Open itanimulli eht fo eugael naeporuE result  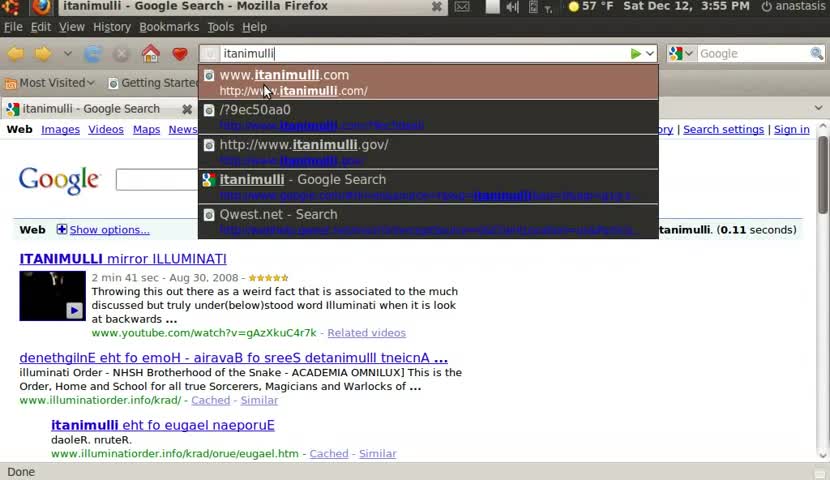click(163, 425)
